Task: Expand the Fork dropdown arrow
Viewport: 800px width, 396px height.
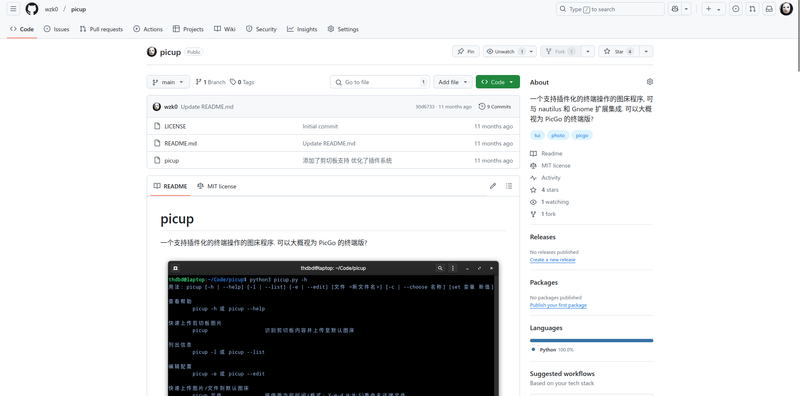Action: 588,52
